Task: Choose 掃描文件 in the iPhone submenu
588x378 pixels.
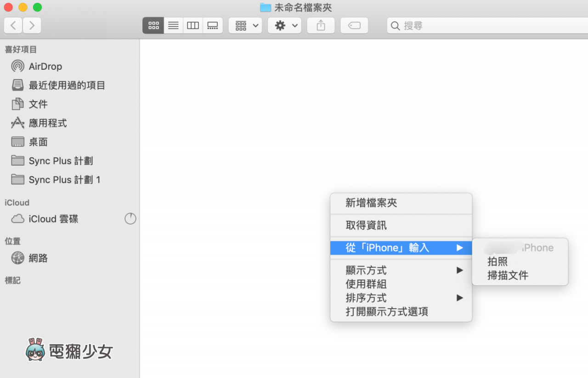Action: click(x=520, y=276)
